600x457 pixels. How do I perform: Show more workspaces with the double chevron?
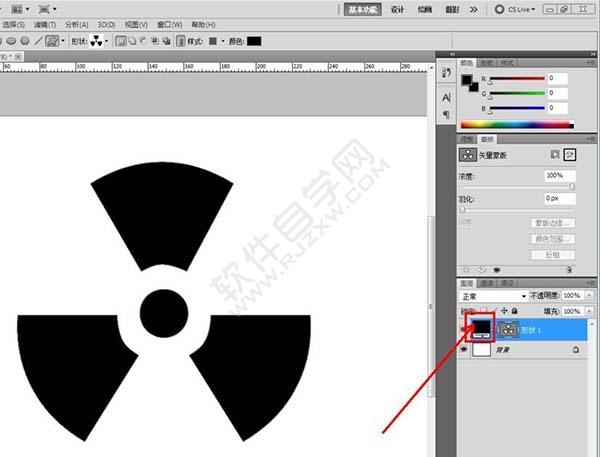474,9
